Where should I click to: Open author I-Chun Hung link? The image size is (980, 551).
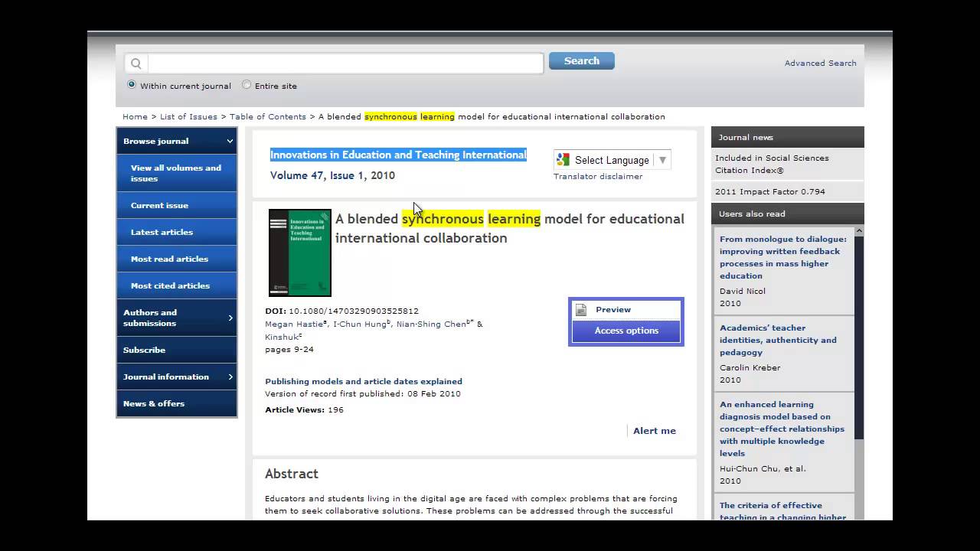coord(361,324)
